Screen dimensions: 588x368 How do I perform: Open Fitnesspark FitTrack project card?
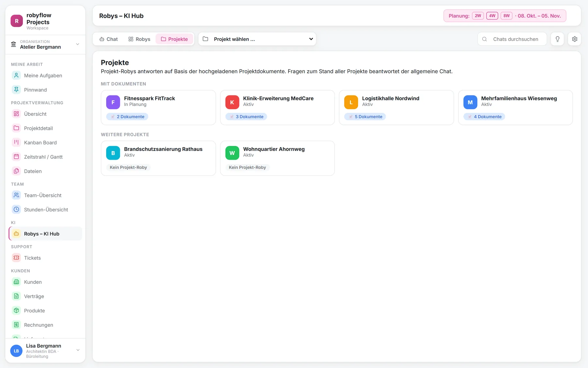158,108
